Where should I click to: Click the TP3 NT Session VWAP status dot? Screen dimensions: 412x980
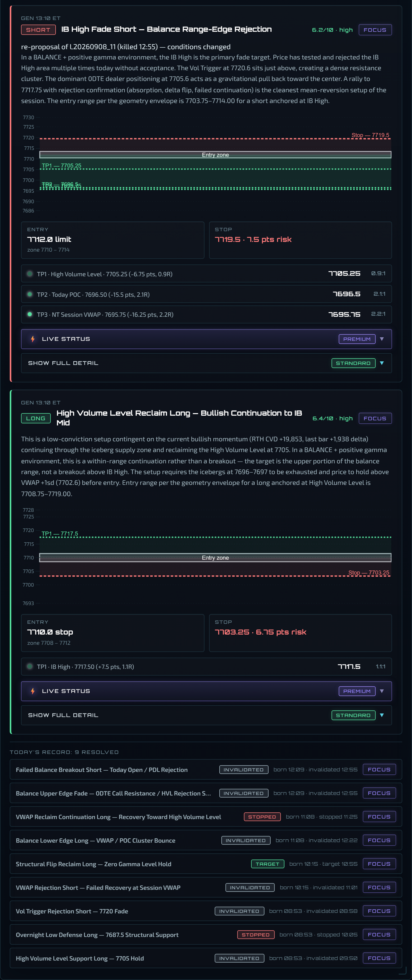point(30,314)
